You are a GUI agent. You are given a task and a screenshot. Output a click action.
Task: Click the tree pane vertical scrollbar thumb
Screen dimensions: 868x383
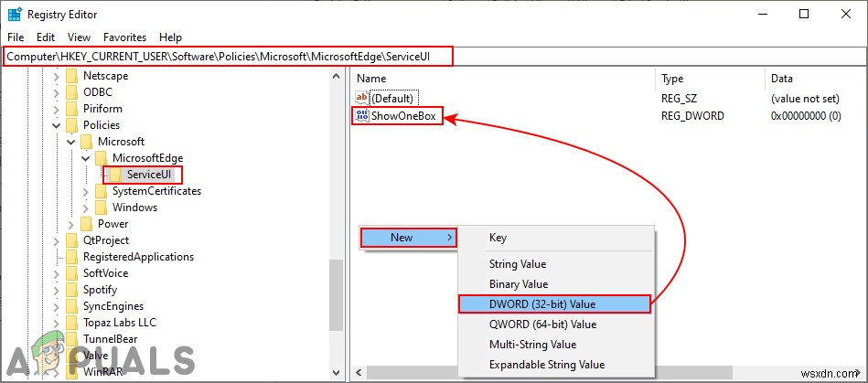coord(336,295)
